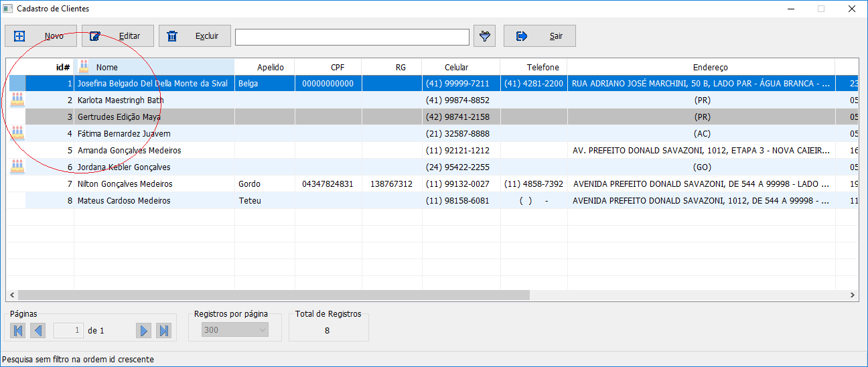
Task: Click the filter funnel icon beside search
Action: 484,36
